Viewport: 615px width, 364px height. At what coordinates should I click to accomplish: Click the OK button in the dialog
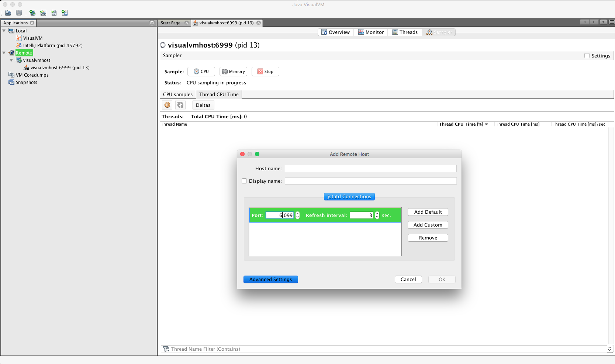click(442, 280)
